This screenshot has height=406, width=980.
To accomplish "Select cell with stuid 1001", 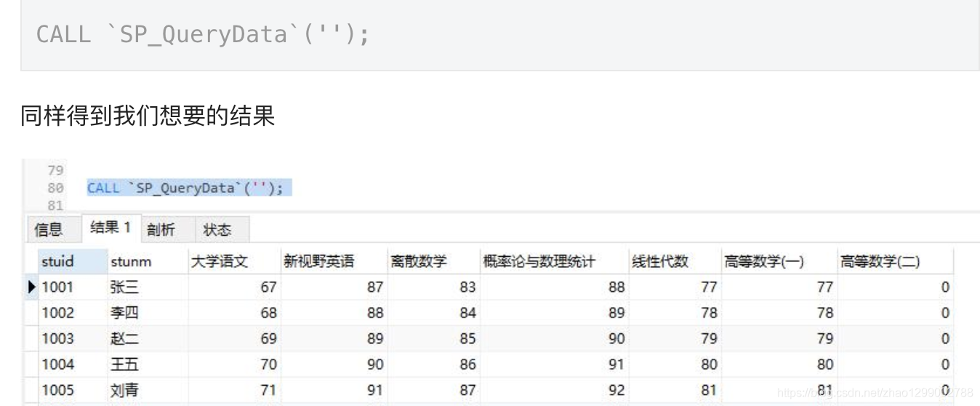I will [72, 287].
